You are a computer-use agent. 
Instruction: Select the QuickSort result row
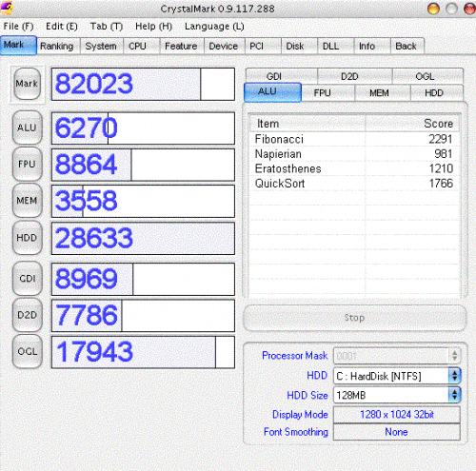(354, 184)
